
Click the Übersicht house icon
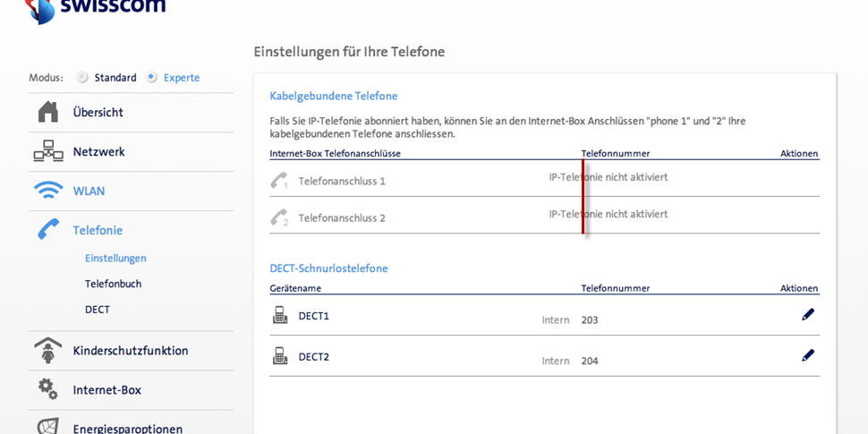click(x=48, y=112)
